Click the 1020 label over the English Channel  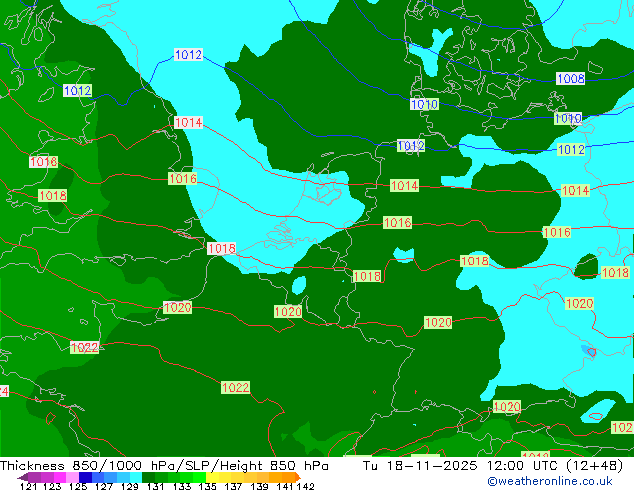tap(178, 307)
